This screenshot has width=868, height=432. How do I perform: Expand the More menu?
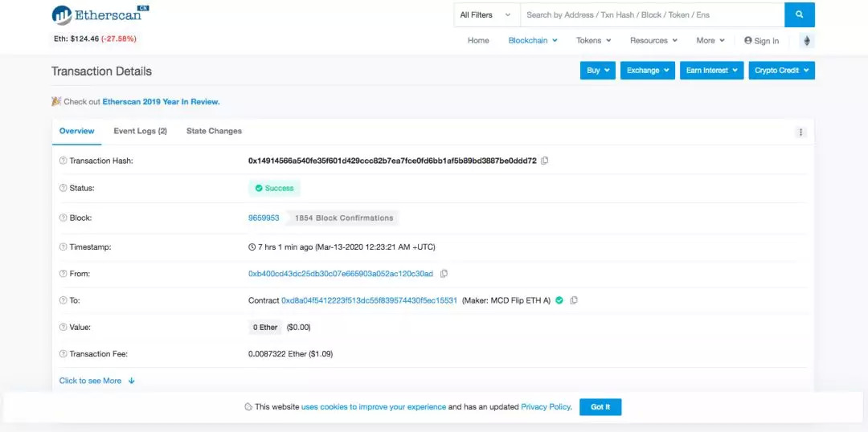point(710,40)
